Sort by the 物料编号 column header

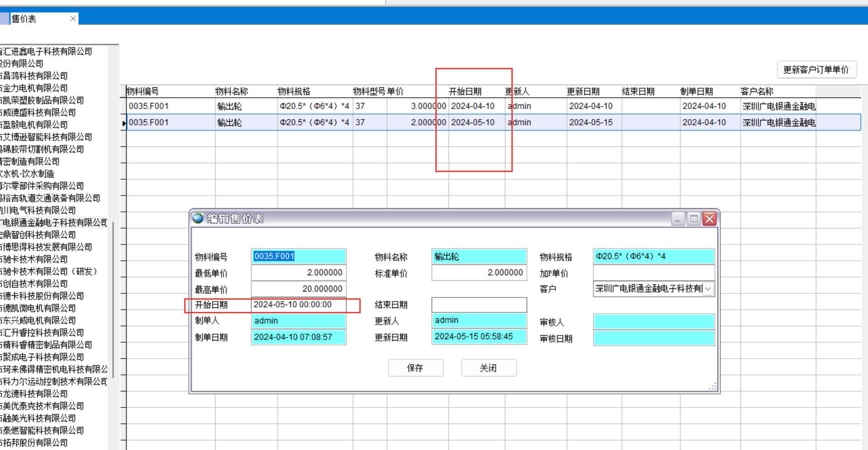(143, 91)
